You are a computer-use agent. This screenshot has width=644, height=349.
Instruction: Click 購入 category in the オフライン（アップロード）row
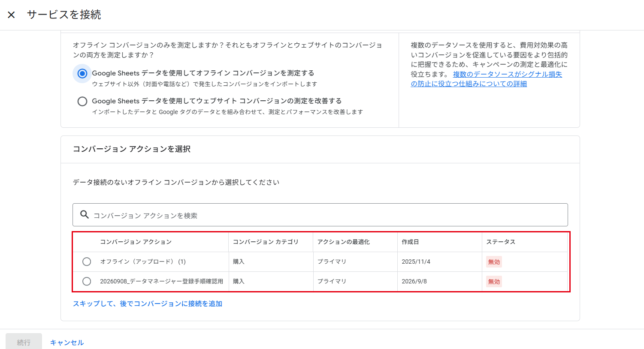pos(239,262)
